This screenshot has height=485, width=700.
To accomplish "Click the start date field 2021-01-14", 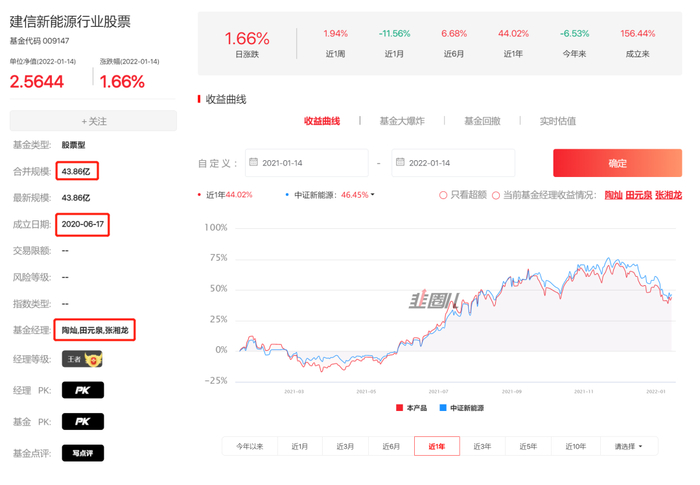I will pos(307,163).
